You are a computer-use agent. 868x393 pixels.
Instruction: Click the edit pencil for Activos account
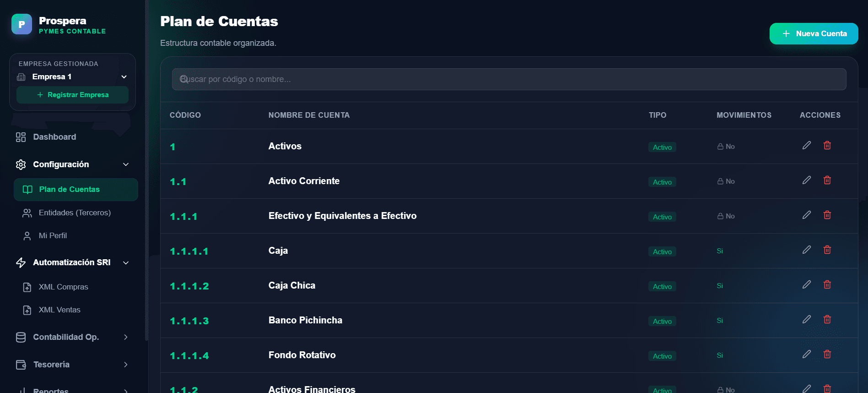pos(807,145)
